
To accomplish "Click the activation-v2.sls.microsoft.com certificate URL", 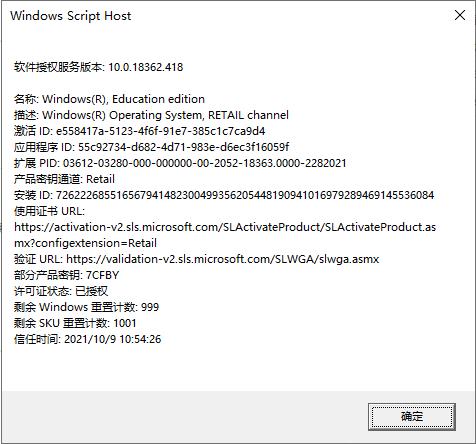I will (225, 227).
